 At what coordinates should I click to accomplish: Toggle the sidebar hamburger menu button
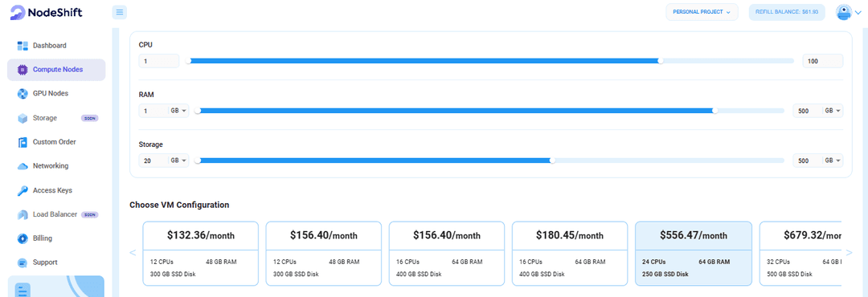pos(120,12)
